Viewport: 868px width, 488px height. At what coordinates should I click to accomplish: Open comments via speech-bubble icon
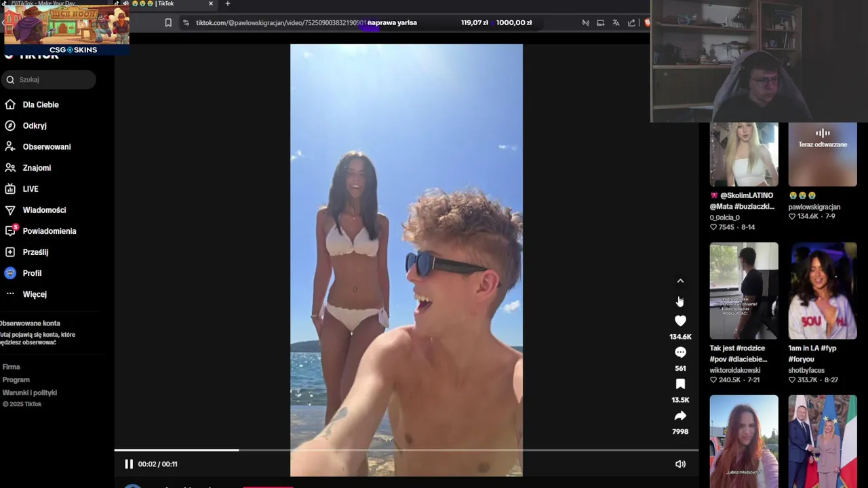point(680,352)
